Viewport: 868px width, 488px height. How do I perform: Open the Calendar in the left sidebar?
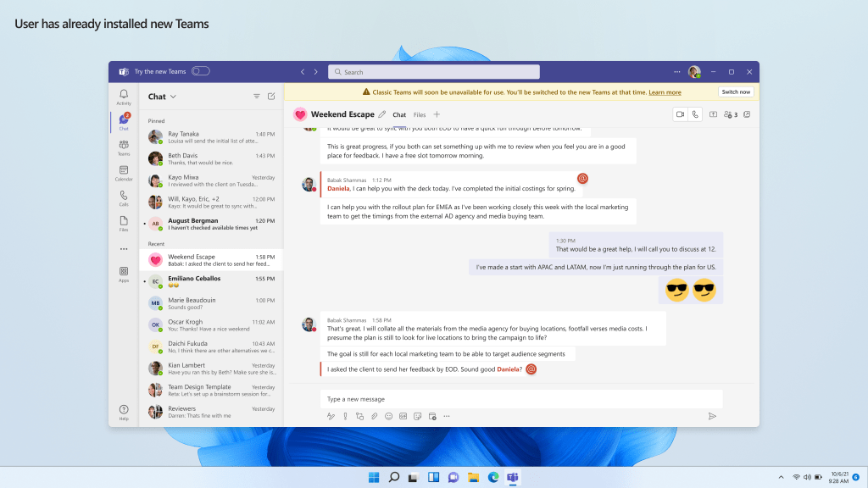pyautogui.click(x=124, y=173)
